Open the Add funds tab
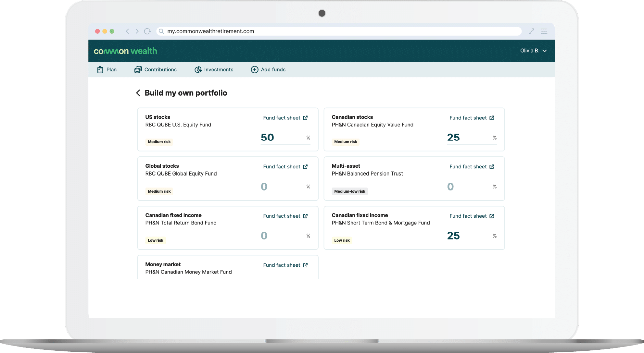This screenshot has height=353, width=644. click(x=268, y=69)
